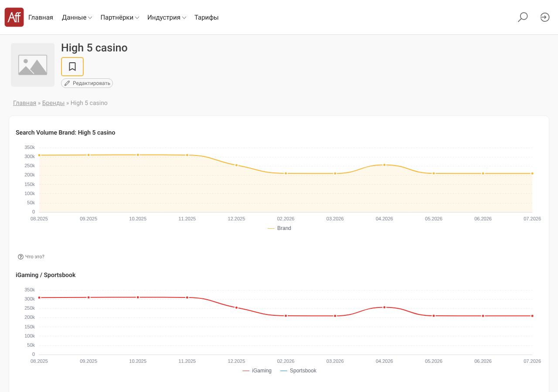This screenshot has width=558, height=392.
Task: Expand the Данные dropdown menu
Action: (77, 17)
